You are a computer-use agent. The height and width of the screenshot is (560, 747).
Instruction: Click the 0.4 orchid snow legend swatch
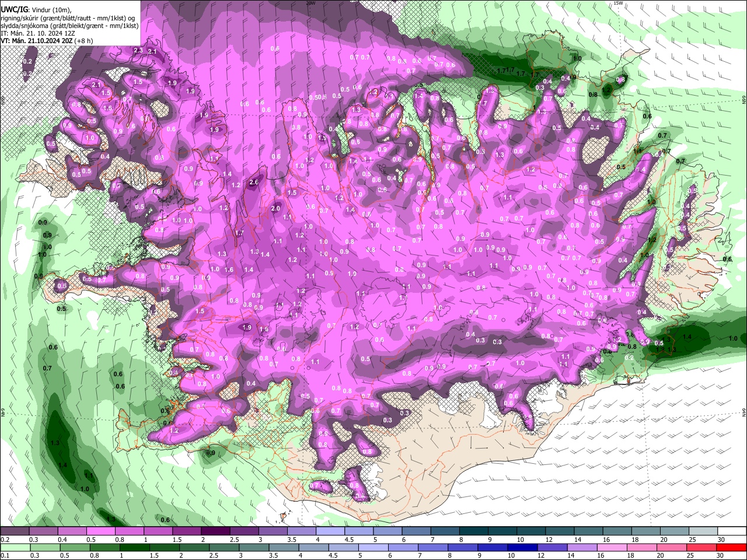[x=72, y=531]
